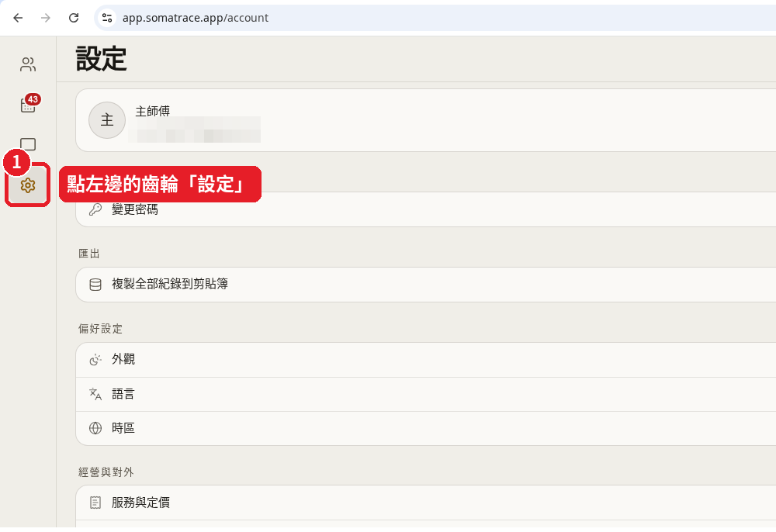This screenshot has width=776, height=532.
Task: Open the 語言 preference row
Action: tap(425, 394)
